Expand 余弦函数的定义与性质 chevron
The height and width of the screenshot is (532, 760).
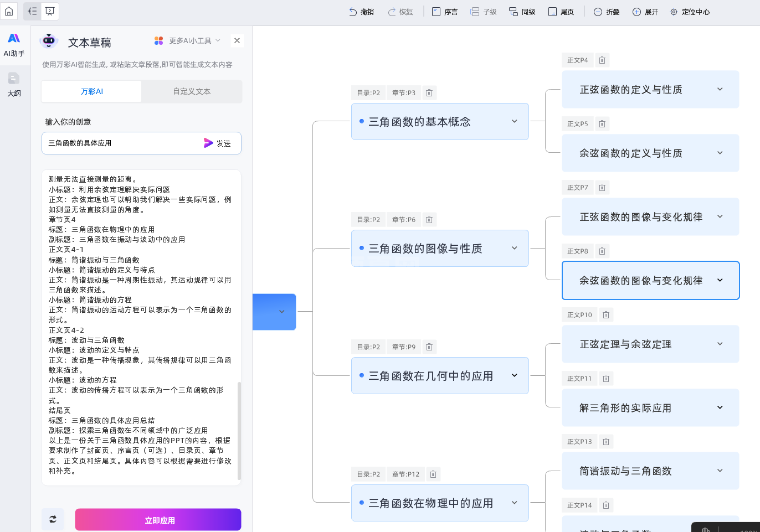pyautogui.click(x=720, y=153)
